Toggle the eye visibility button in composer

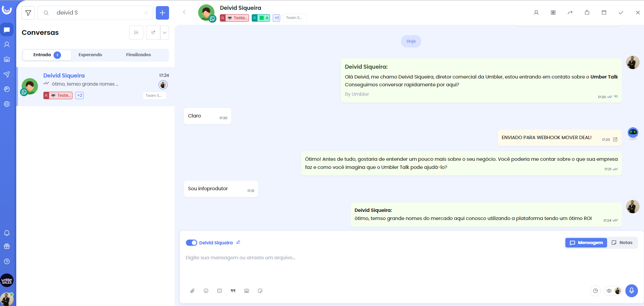[609, 291]
